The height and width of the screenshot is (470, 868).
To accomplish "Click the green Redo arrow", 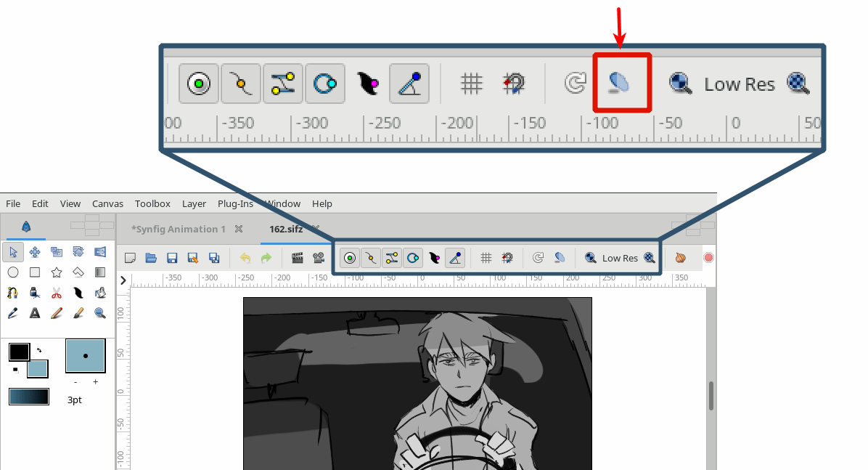I will tap(266, 258).
